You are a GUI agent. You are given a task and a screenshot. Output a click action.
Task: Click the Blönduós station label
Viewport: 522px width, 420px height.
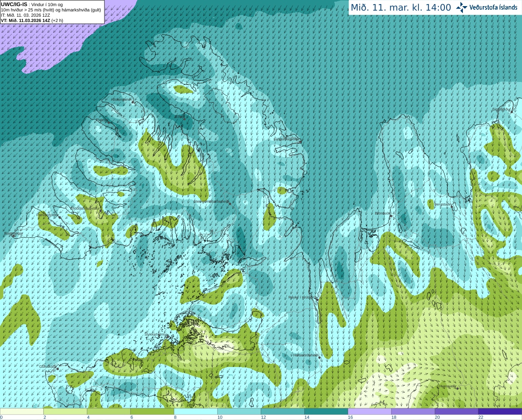tap(383, 213)
